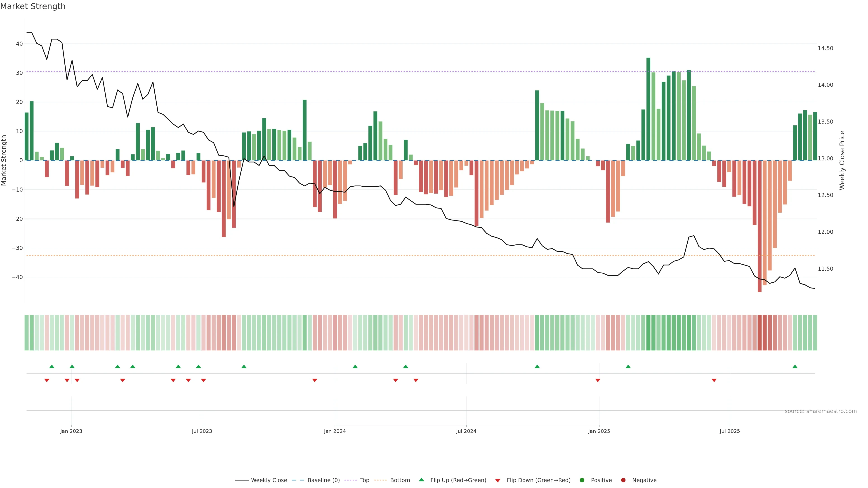Click green triangle icon in Flip Up legend
868x488 pixels.
point(421,480)
